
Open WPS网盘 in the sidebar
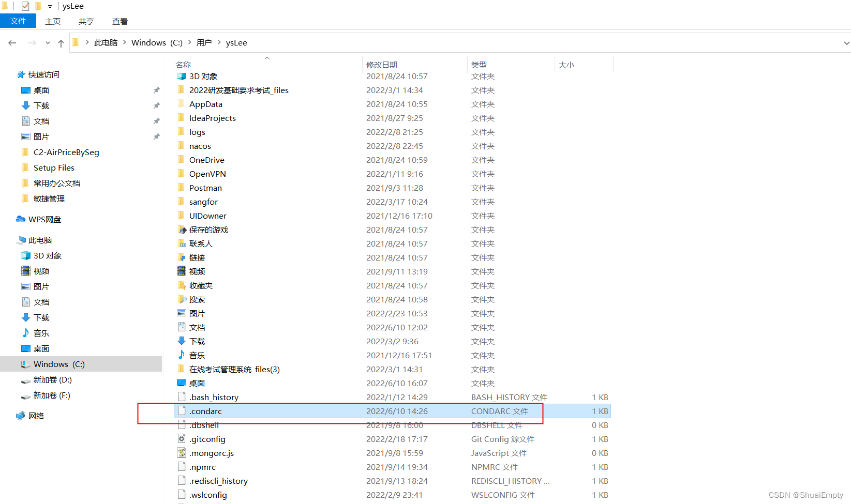[x=44, y=219]
